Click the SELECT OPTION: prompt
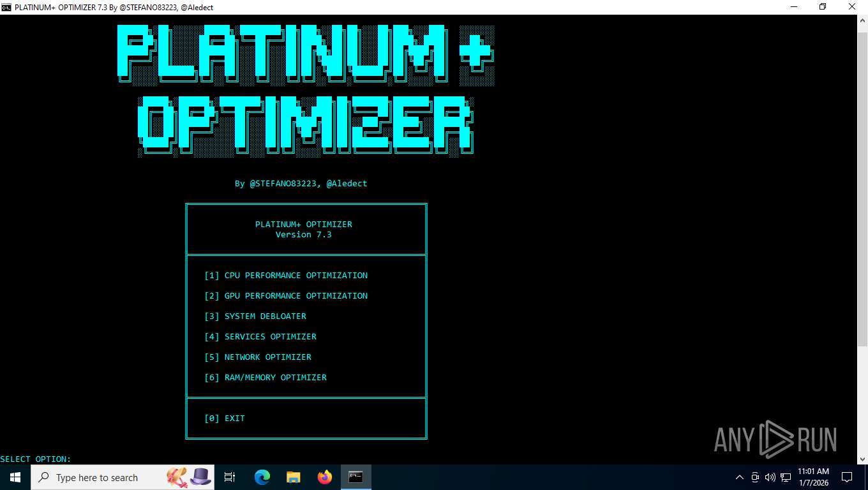This screenshot has height=490, width=868. (x=36, y=459)
